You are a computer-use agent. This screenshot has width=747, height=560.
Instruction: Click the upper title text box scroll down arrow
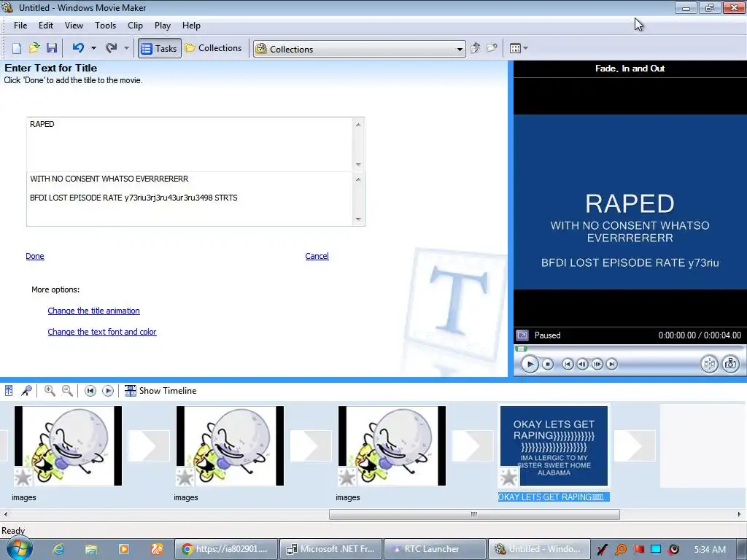[358, 165]
